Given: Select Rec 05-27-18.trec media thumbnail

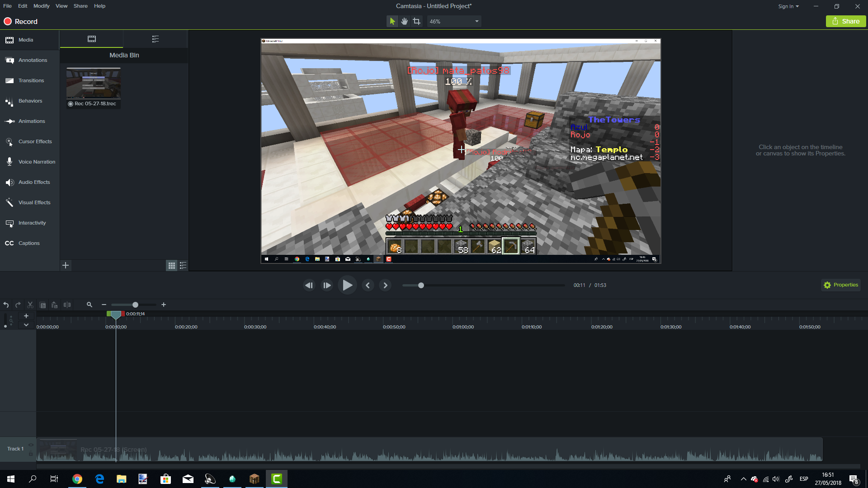Looking at the screenshot, I should (94, 88).
